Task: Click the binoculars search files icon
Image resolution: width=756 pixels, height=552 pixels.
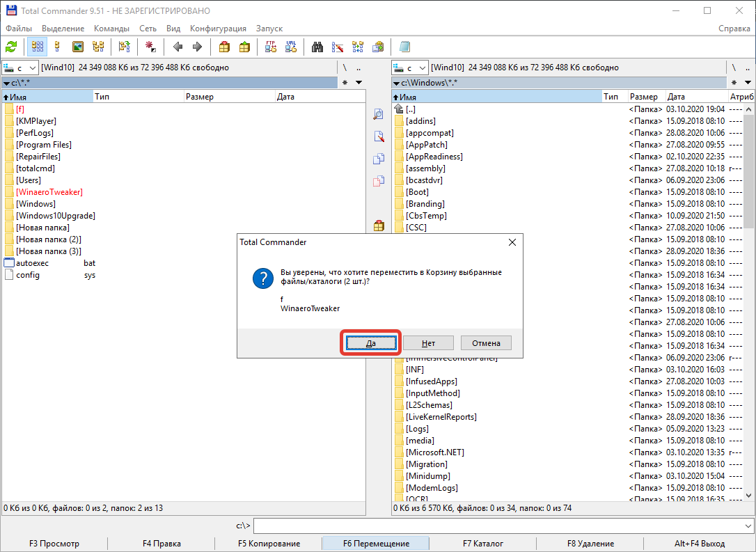Action: tap(317, 47)
